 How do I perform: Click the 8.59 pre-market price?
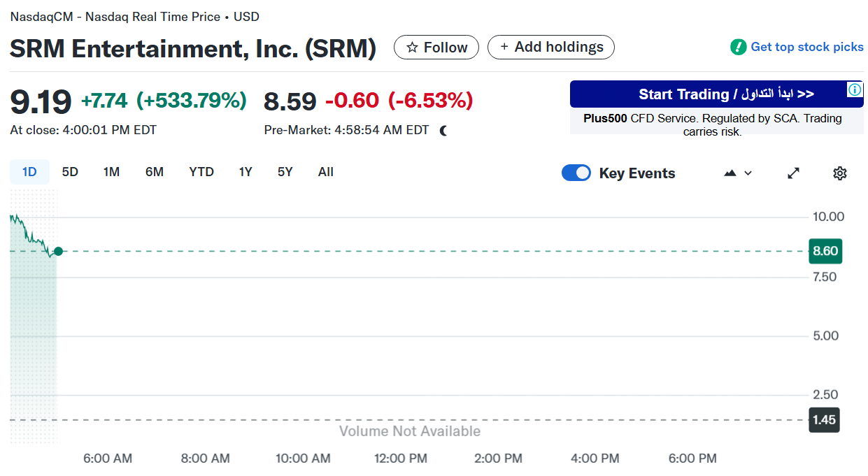290,101
